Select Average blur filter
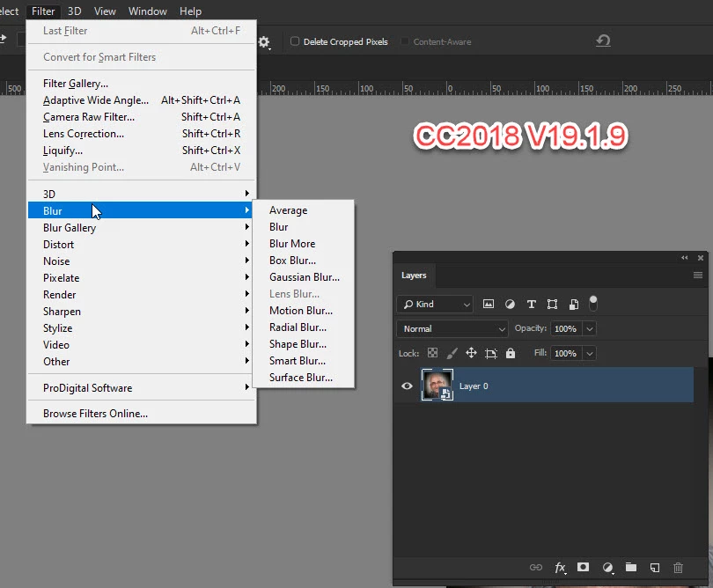Image resolution: width=713 pixels, height=588 pixels. pos(304,210)
